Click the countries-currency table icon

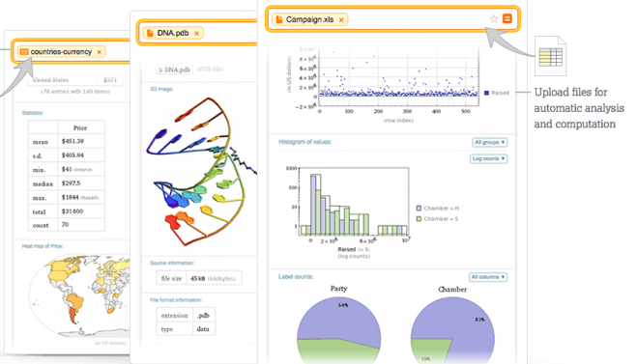[24, 52]
